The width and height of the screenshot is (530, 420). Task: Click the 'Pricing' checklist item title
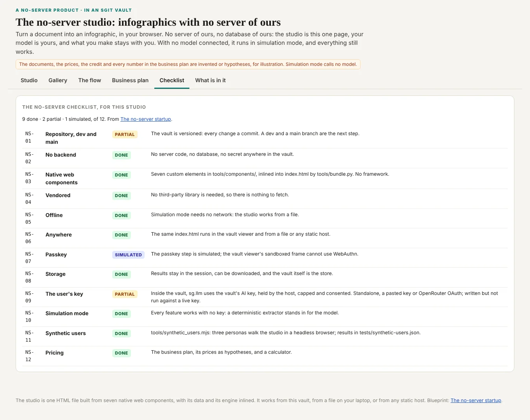click(55, 353)
